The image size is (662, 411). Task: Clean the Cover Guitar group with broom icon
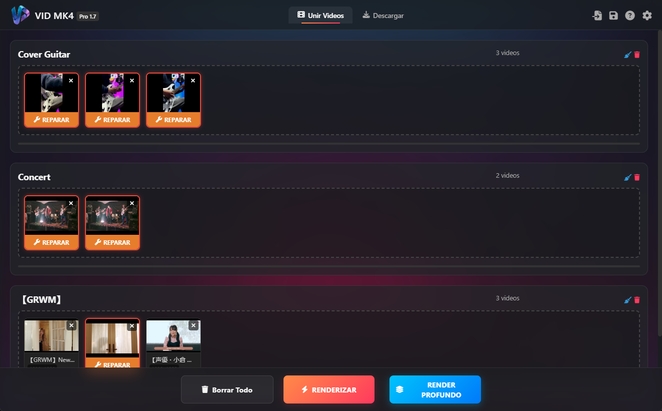tap(628, 54)
